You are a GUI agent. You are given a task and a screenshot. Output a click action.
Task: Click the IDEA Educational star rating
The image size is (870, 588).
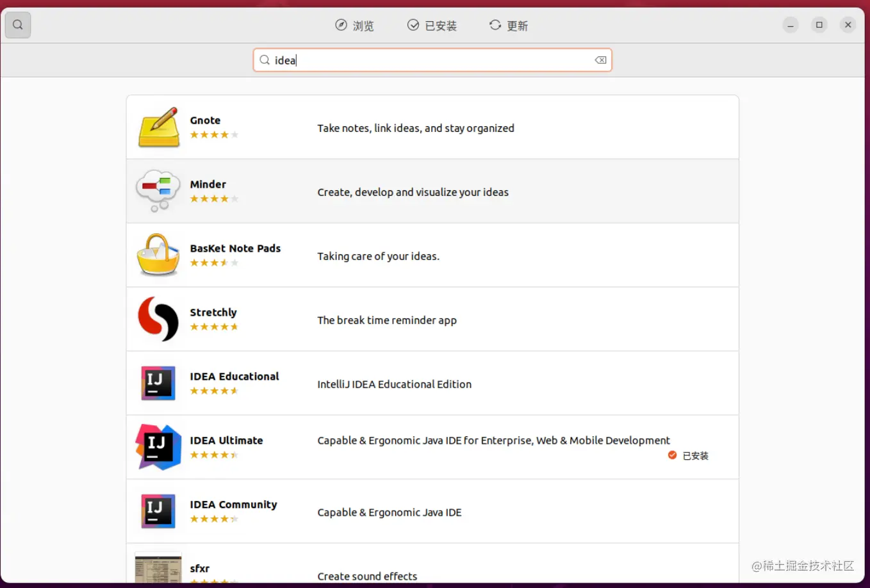[x=214, y=391]
